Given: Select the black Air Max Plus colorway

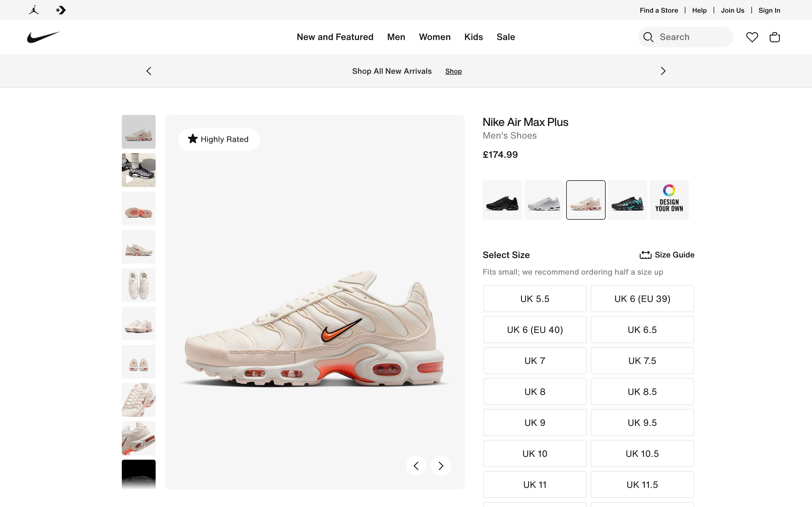Looking at the screenshot, I should click(x=502, y=200).
